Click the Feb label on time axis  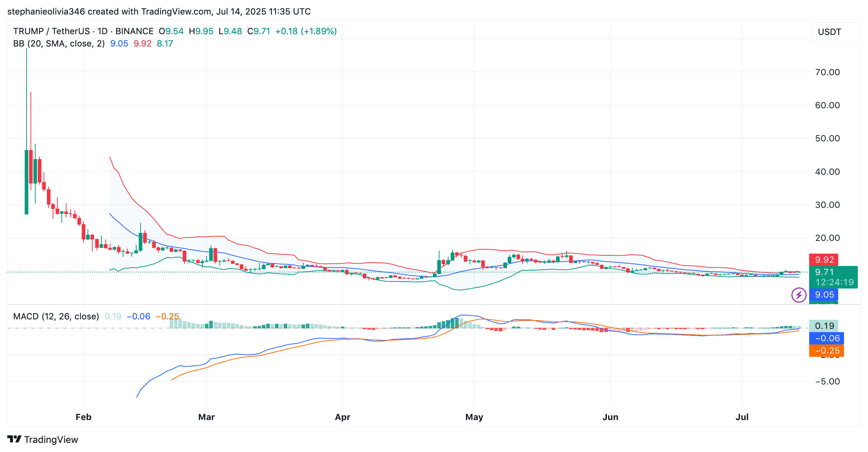[83, 417]
